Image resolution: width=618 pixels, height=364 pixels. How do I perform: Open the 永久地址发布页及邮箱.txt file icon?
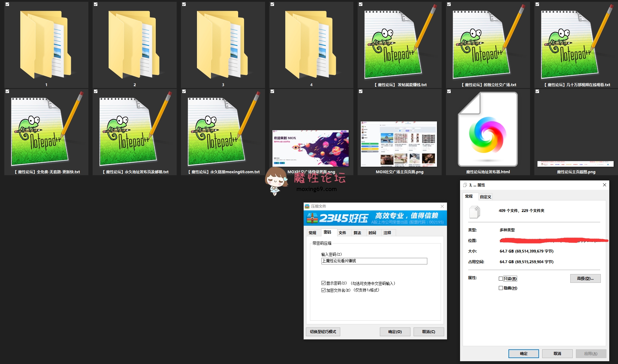point(135,129)
